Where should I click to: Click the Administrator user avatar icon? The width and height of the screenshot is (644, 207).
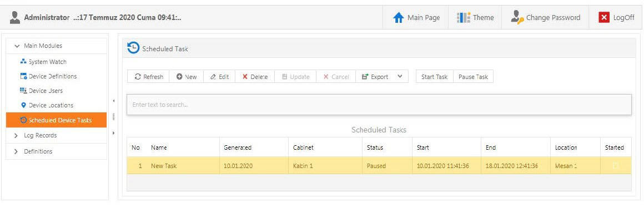tap(15, 17)
